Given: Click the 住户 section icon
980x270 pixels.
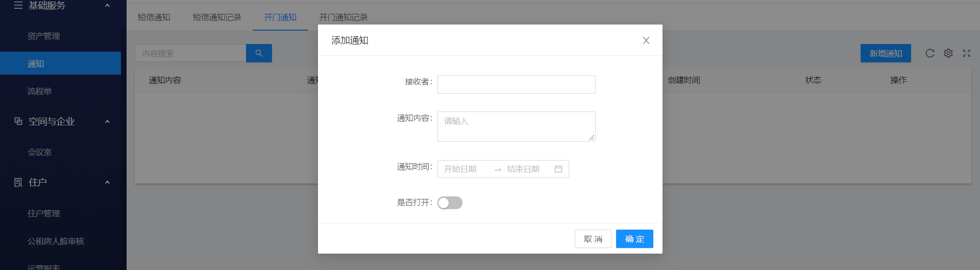Looking at the screenshot, I should point(18,183).
